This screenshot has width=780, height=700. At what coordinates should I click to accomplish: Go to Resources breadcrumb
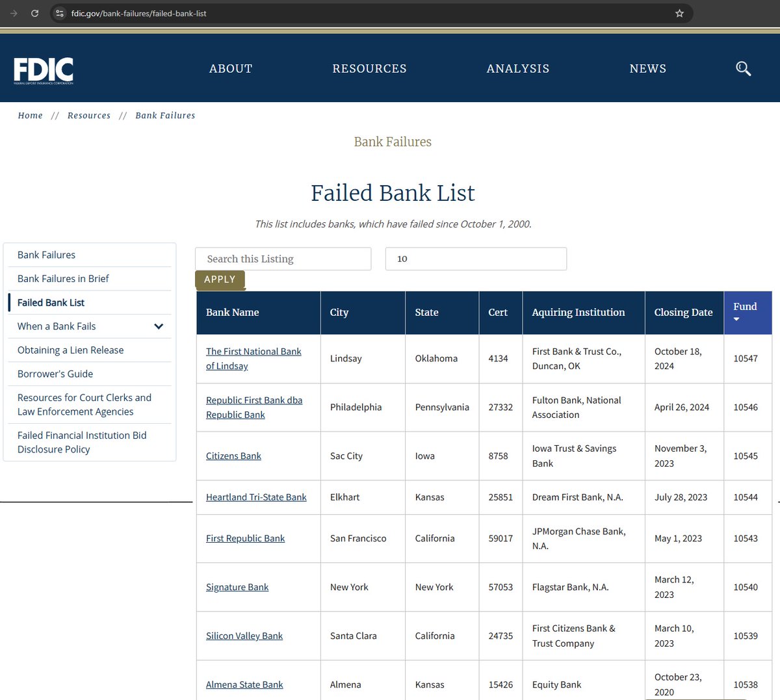89,116
